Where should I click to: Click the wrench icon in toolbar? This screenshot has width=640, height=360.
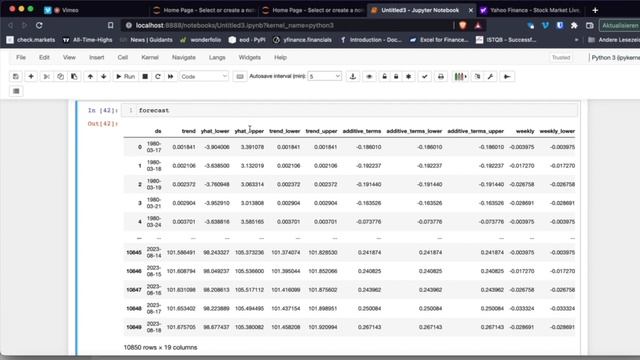pos(491,76)
